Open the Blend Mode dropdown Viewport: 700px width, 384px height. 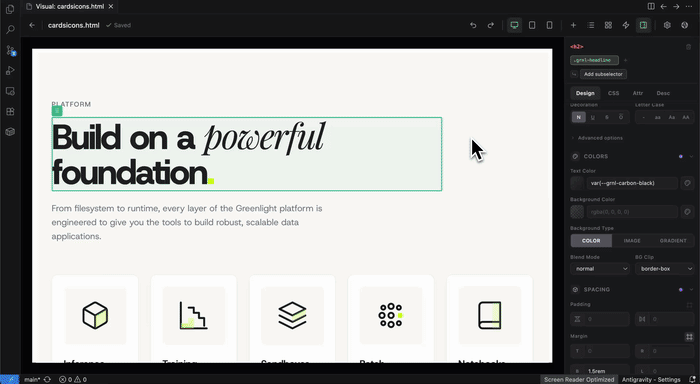pyautogui.click(x=600, y=269)
